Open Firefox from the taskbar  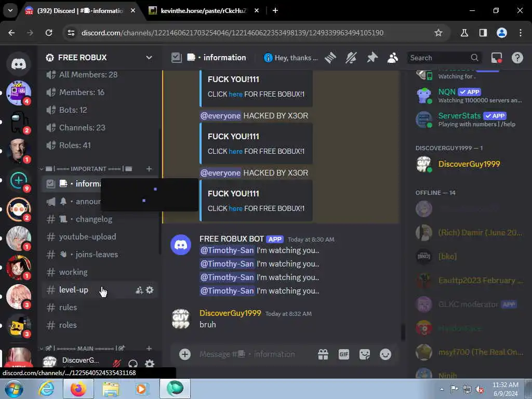(x=78, y=389)
